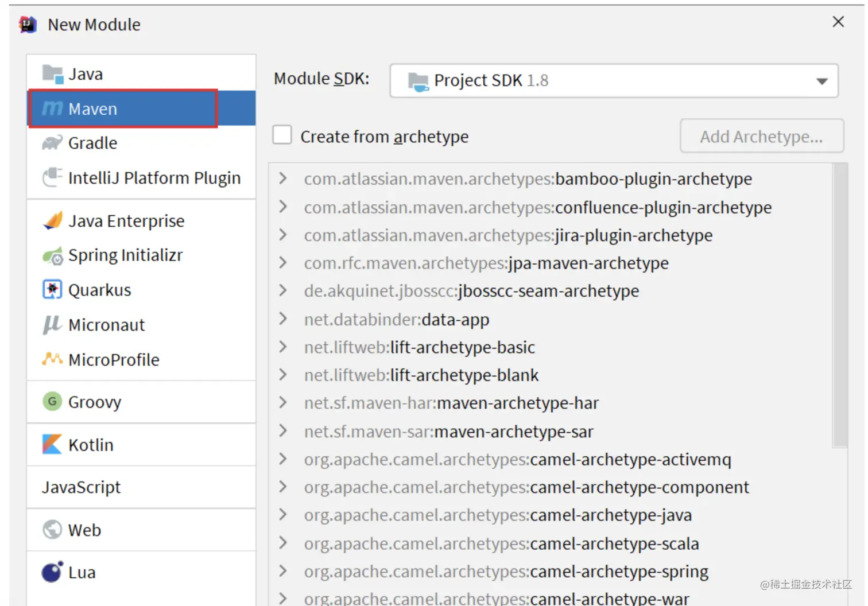Enable Create from archetype checkbox
The height and width of the screenshot is (606, 868).
coord(282,135)
